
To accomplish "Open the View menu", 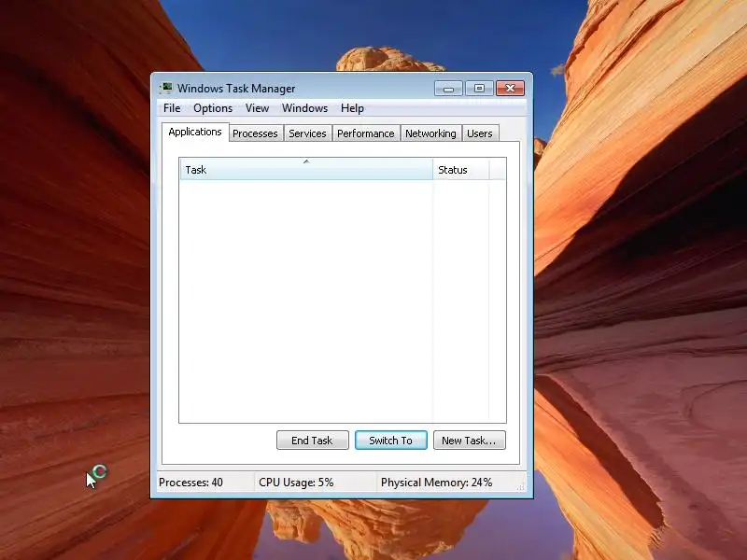I will click(x=258, y=108).
